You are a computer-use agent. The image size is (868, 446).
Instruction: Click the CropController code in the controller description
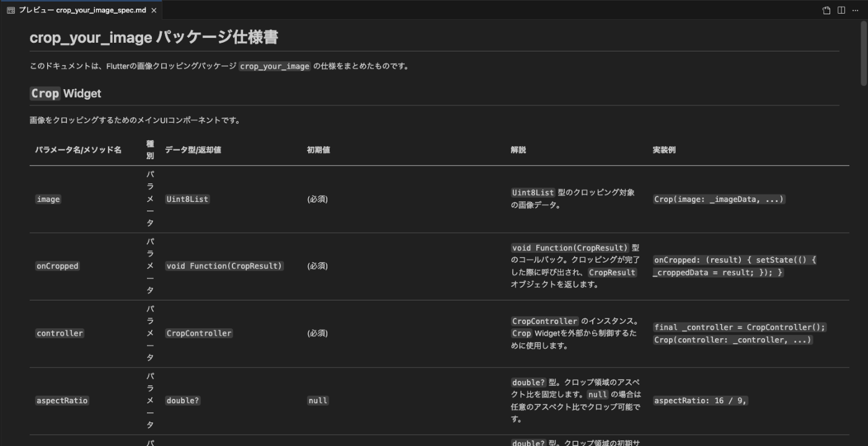pyautogui.click(x=545, y=321)
